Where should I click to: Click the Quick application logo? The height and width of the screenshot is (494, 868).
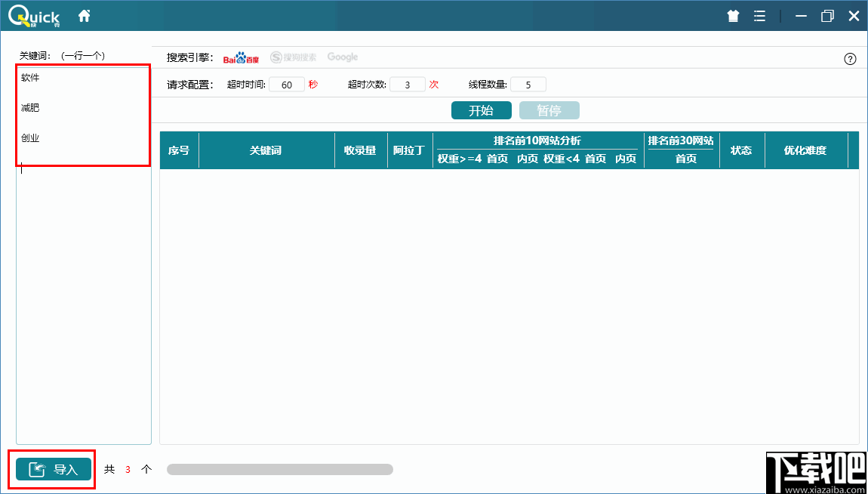coord(32,14)
